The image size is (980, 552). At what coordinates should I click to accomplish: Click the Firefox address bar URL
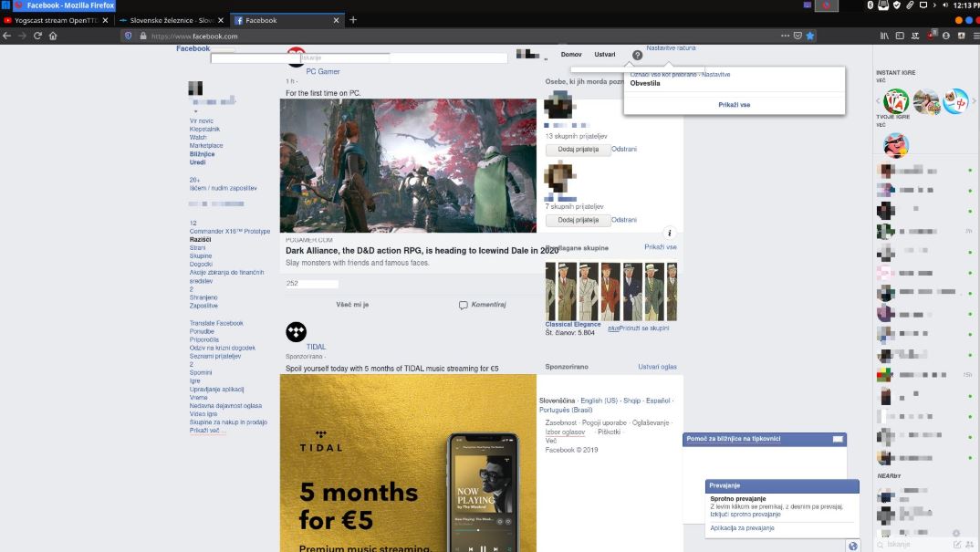(194, 36)
